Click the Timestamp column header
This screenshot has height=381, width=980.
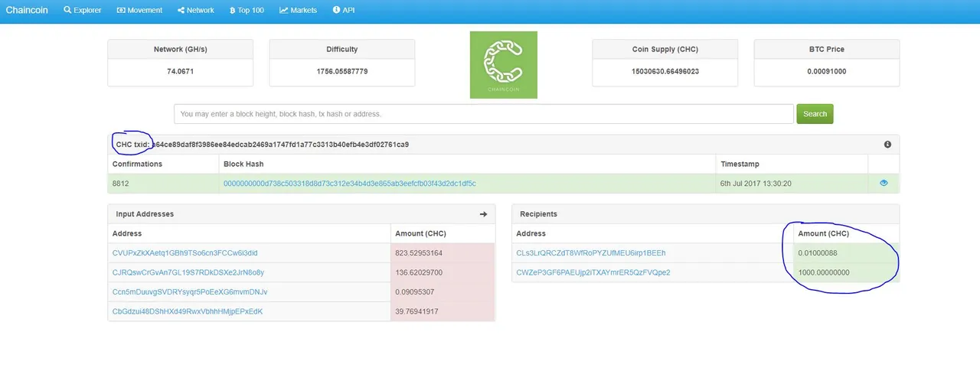click(x=740, y=164)
